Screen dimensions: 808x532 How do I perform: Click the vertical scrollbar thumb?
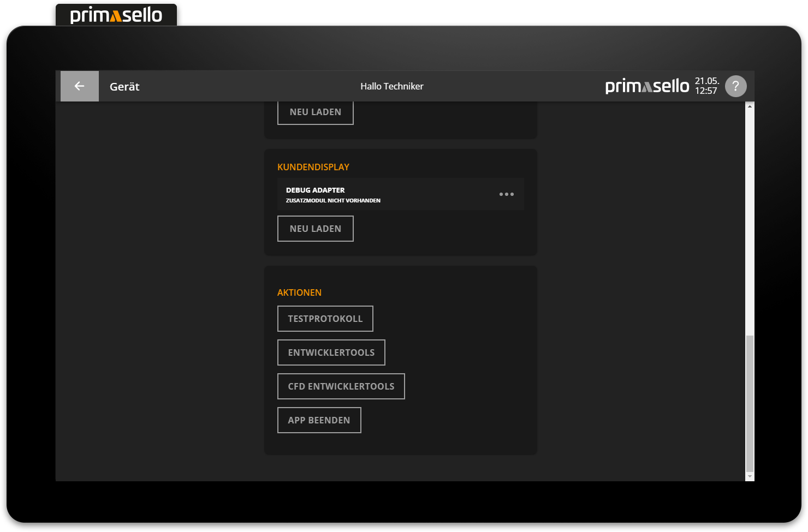tap(750, 403)
